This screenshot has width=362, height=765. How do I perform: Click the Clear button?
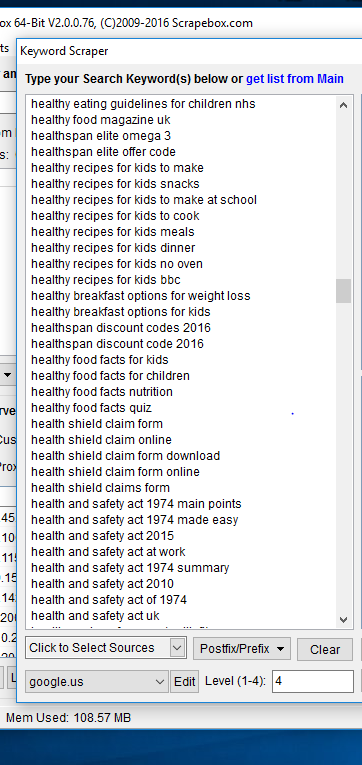pos(325,649)
